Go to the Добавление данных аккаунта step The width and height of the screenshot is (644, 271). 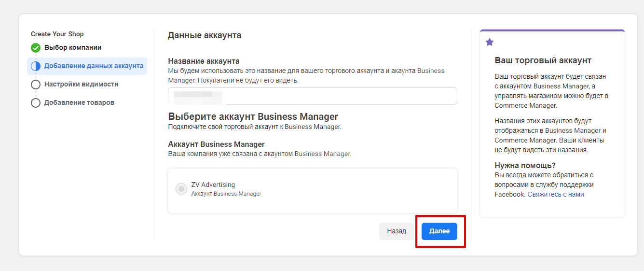click(x=93, y=66)
